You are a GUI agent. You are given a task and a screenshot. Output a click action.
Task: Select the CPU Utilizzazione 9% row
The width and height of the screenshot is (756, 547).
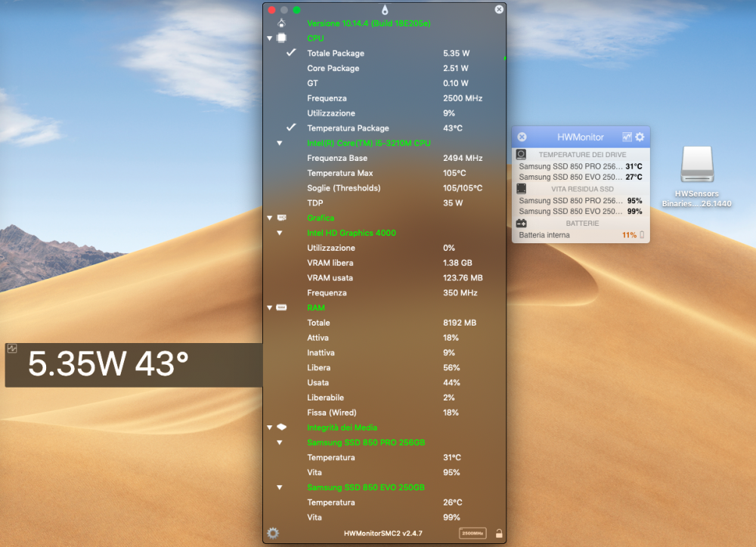(384, 113)
